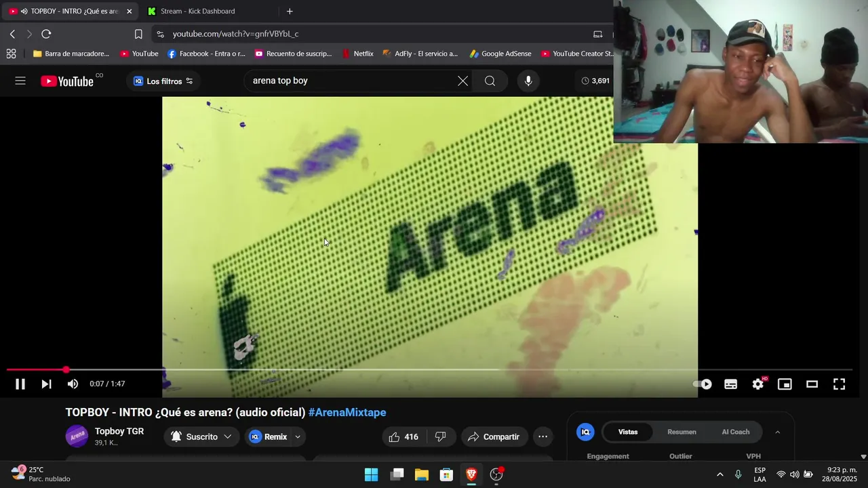The height and width of the screenshot is (488, 868).
Task: Open Microsoft Store taskbar icon
Action: tap(446, 474)
